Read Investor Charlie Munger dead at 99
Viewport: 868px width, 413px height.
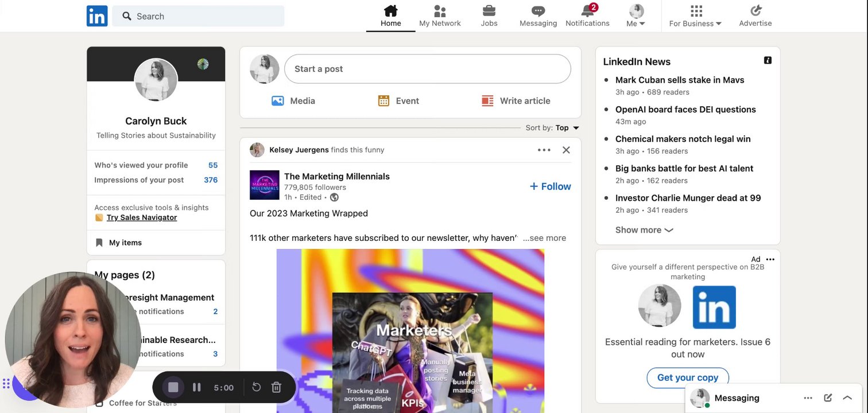coord(688,198)
